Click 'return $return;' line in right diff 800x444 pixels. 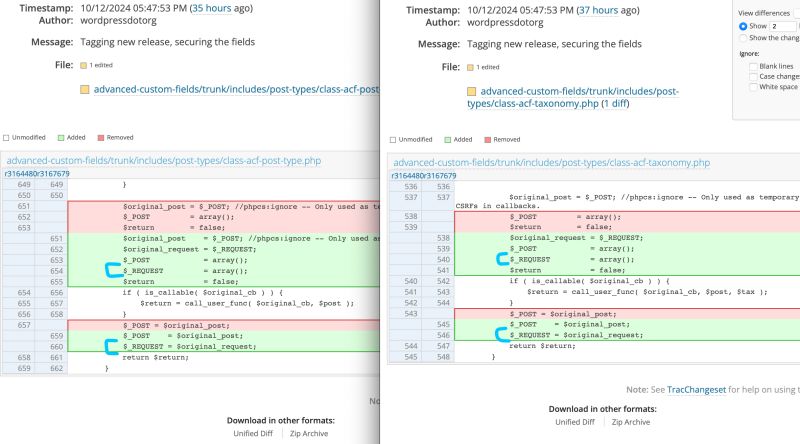click(542, 346)
